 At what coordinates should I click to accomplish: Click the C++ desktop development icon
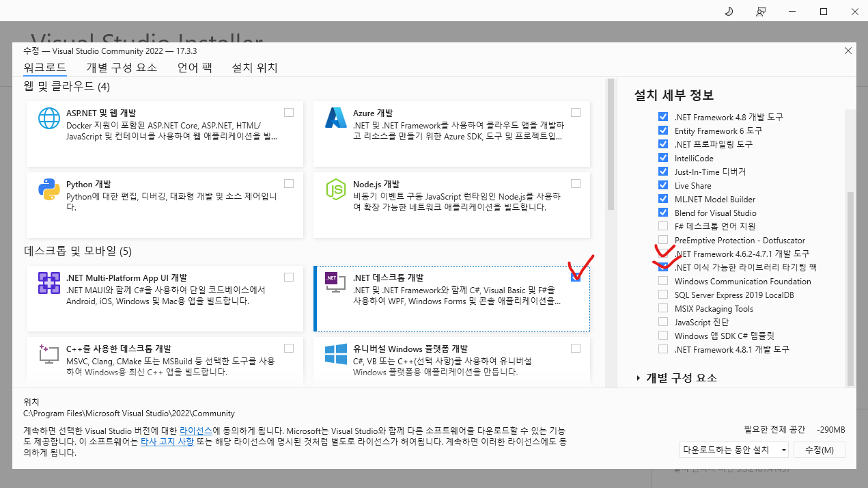click(x=49, y=353)
